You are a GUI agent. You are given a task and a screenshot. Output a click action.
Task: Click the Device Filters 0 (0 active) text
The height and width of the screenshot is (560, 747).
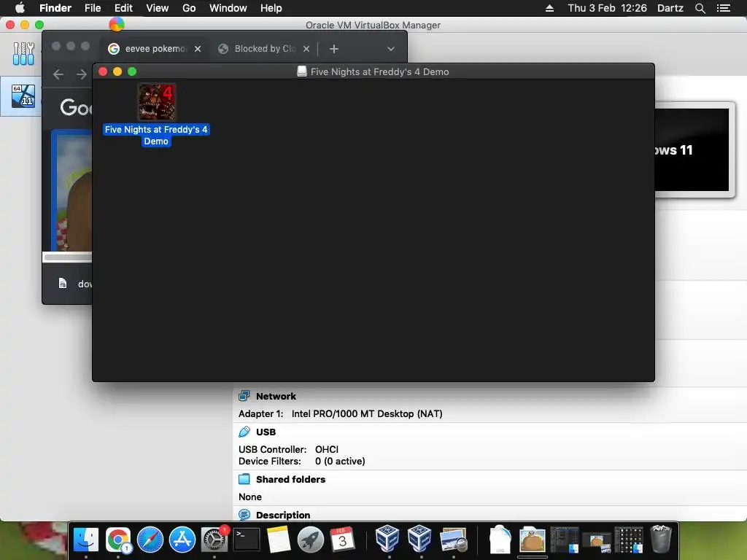click(x=301, y=461)
